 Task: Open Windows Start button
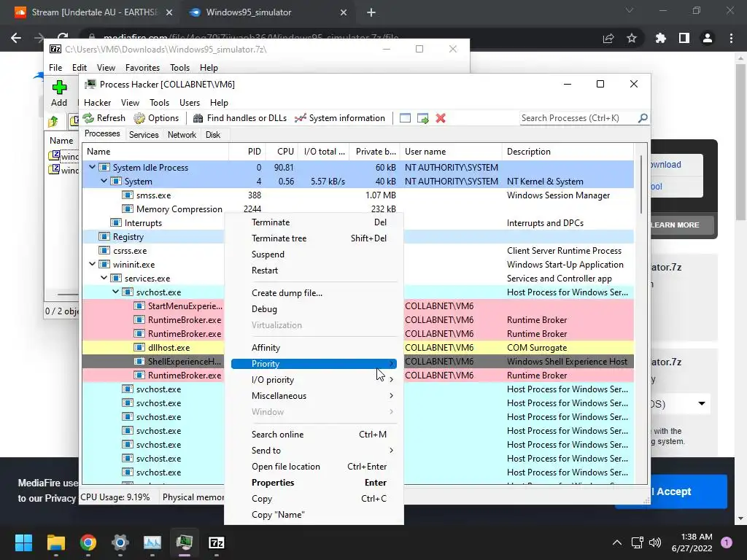click(23, 542)
